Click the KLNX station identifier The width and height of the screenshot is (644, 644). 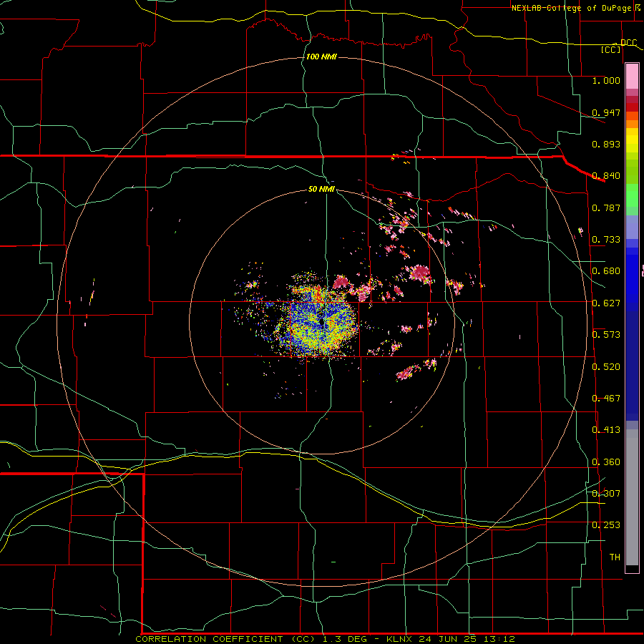399,639
